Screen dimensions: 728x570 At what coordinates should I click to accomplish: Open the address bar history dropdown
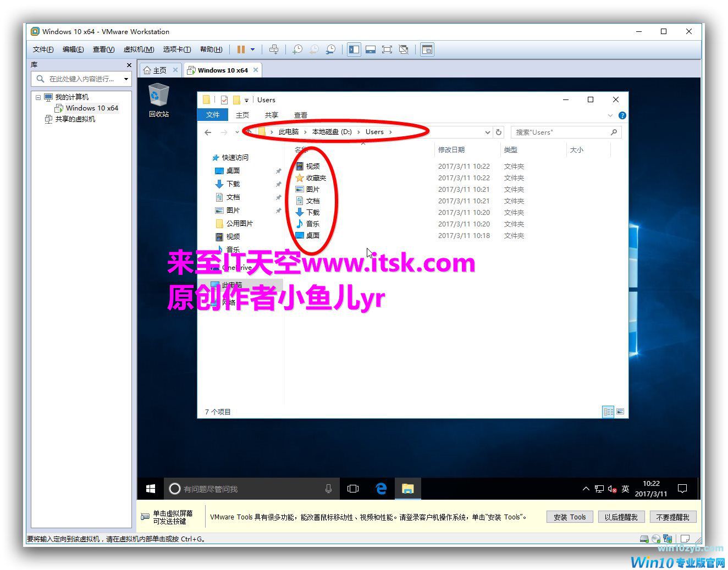(x=487, y=132)
